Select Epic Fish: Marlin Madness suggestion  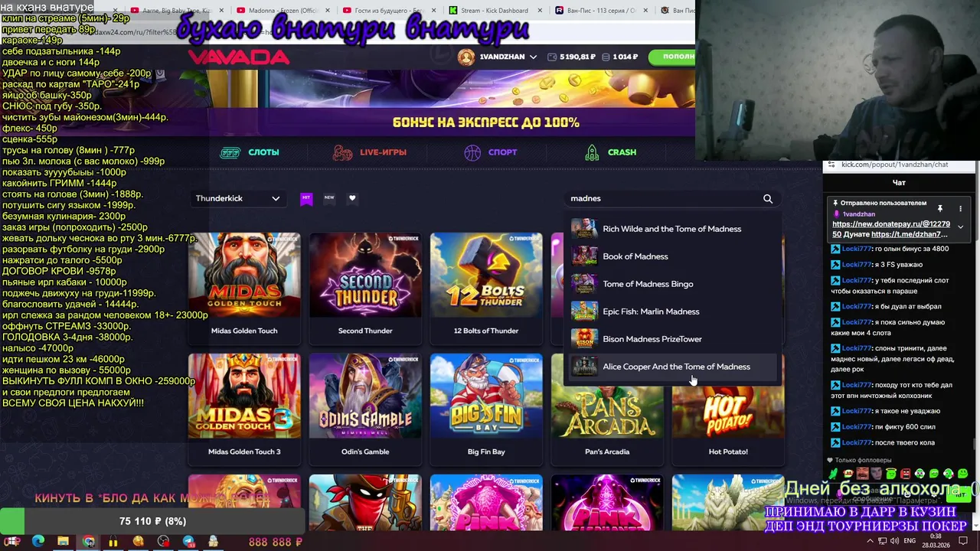click(x=672, y=311)
